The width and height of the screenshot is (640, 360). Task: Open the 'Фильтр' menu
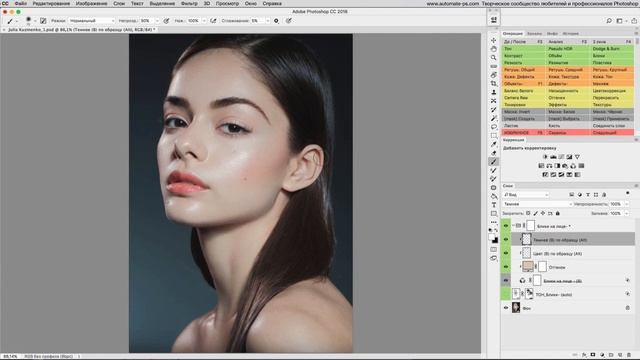(x=189, y=3)
